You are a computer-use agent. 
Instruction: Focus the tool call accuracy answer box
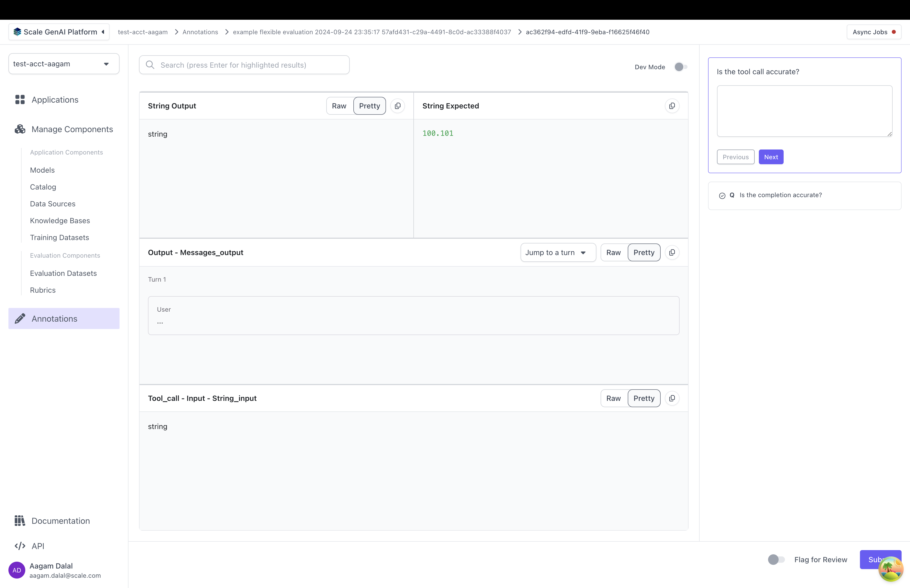click(x=804, y=111)
